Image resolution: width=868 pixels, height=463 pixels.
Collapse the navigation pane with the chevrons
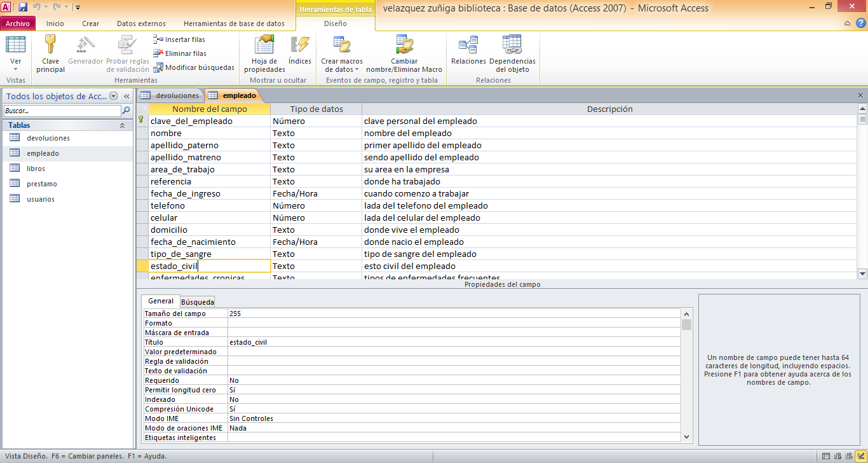click(126, 96)
